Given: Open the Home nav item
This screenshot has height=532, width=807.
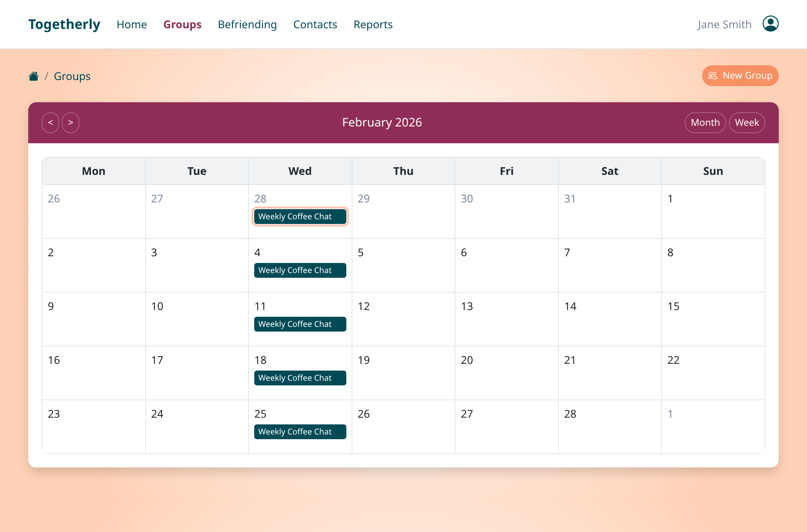Looking at the screenshot, I should point(131,25).
